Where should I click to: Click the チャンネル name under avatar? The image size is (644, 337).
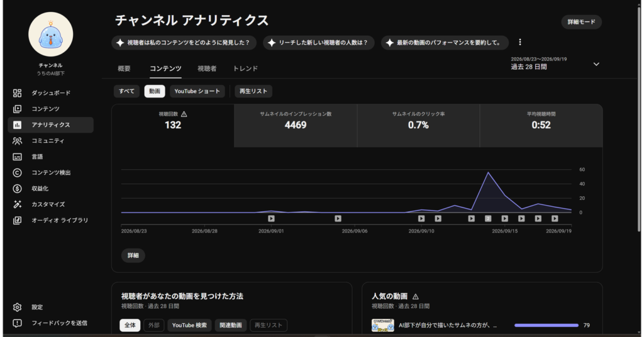(50, 65)
